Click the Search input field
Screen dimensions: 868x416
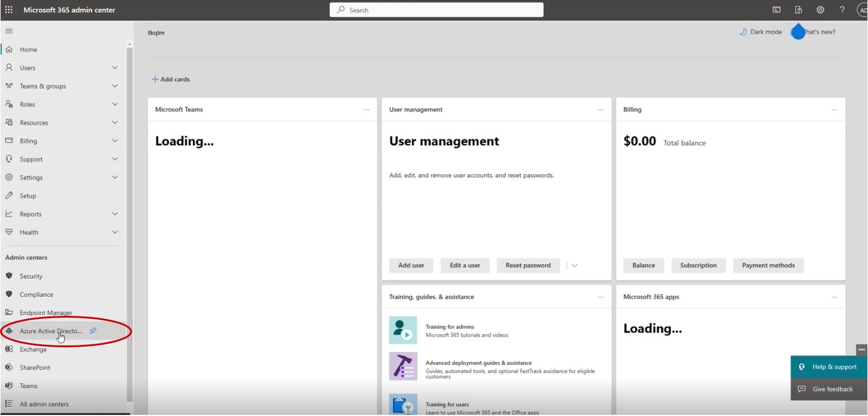tap(436, 10)
